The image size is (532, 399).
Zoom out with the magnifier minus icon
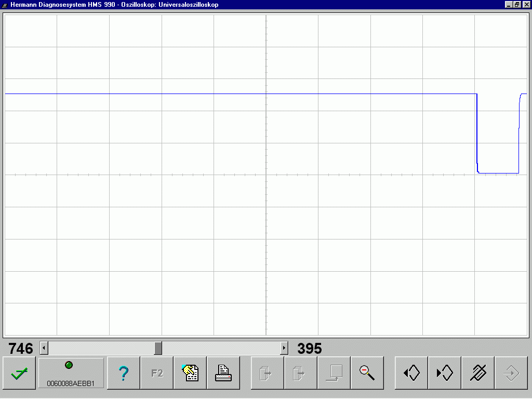[x=367, y=373]
